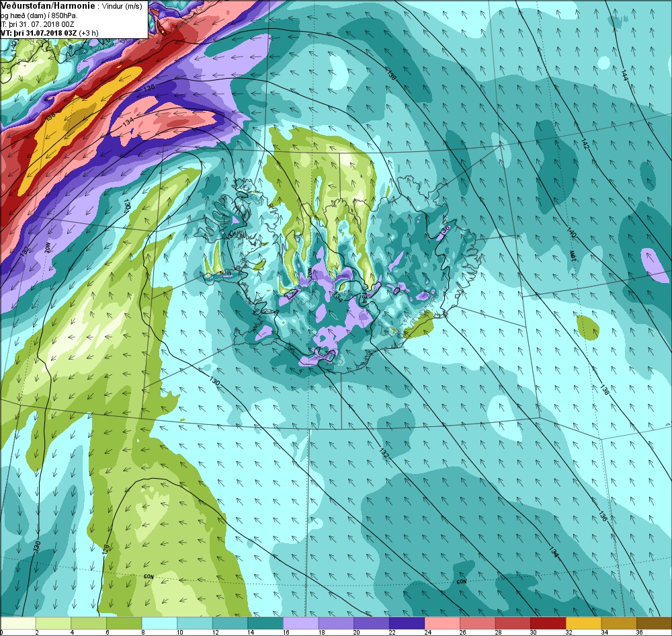Click the legend tick value '2'

pos(37,632)
